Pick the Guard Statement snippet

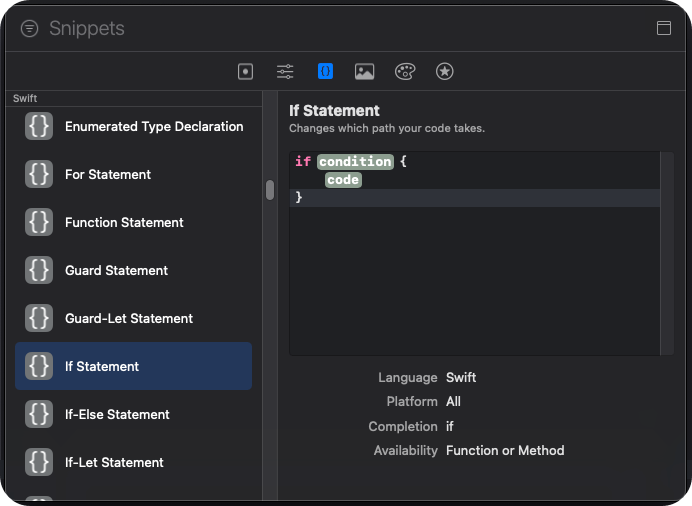[x=133, y=270]
